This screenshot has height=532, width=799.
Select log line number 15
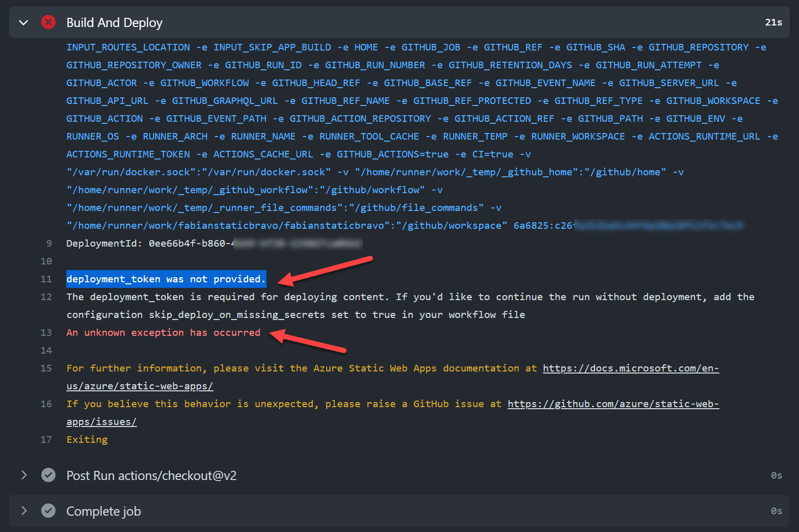(46, 368)
